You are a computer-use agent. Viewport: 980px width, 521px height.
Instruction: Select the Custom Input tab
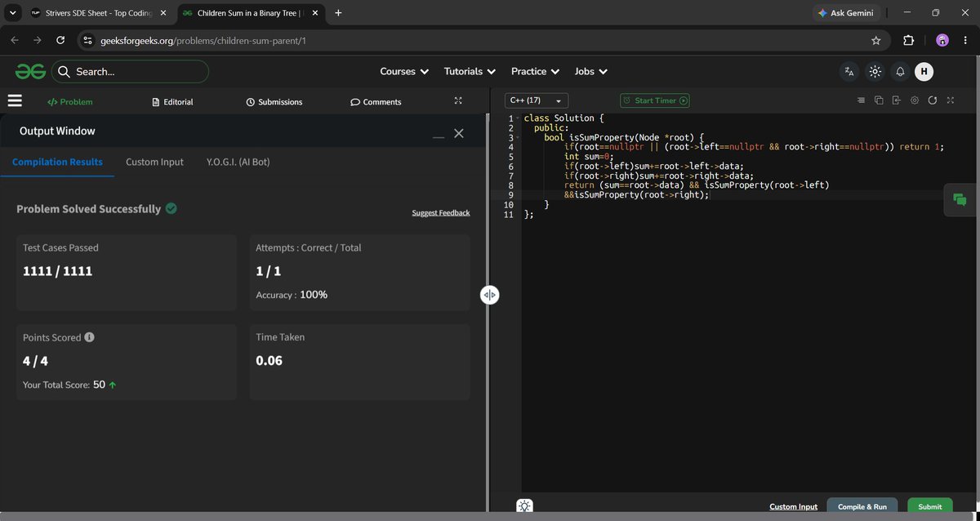tap(154, 162)
